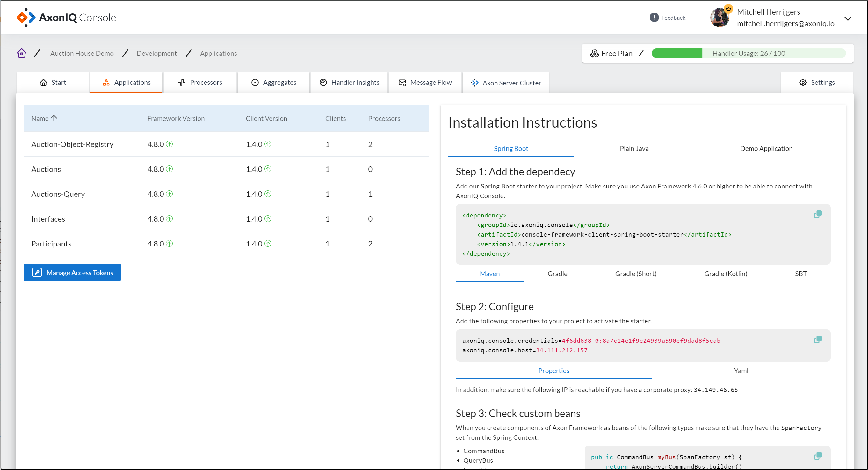Open Auction House Demo breadcrumb
Screen dimensions: 868x470
(82, 53)
